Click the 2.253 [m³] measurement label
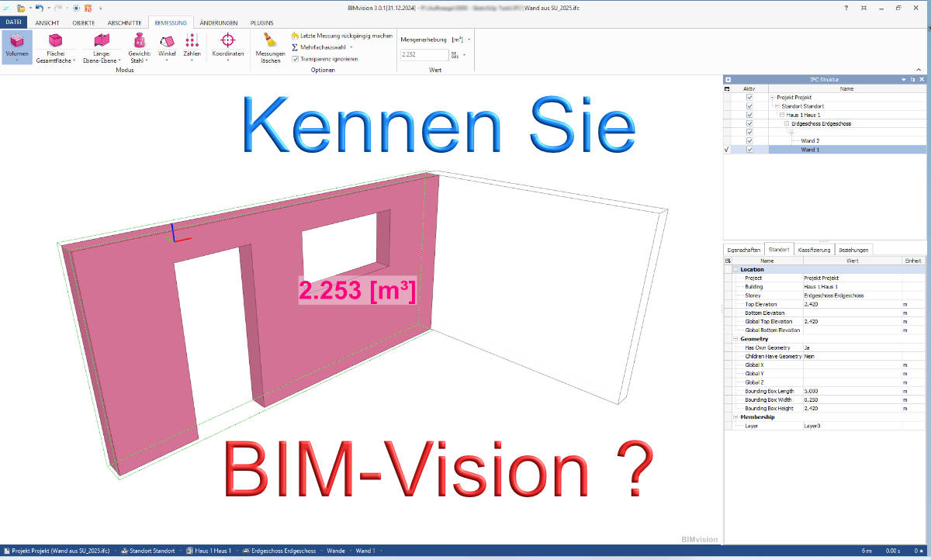Image resolution: width=931 pixels, height=560 pixels. pyautogui.click(x=358, y=291)
